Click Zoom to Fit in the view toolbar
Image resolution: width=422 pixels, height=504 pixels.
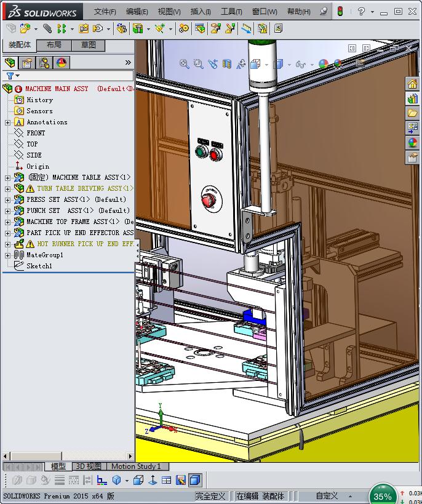pyautogui.click(x=184, y=64)
